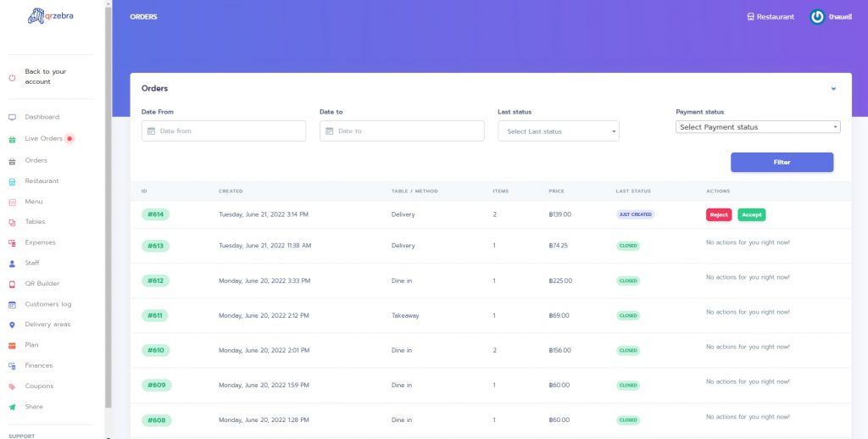Open the Tables sidebar entry
The width and height of the screenshot is (868, 439).
point(35,221)
